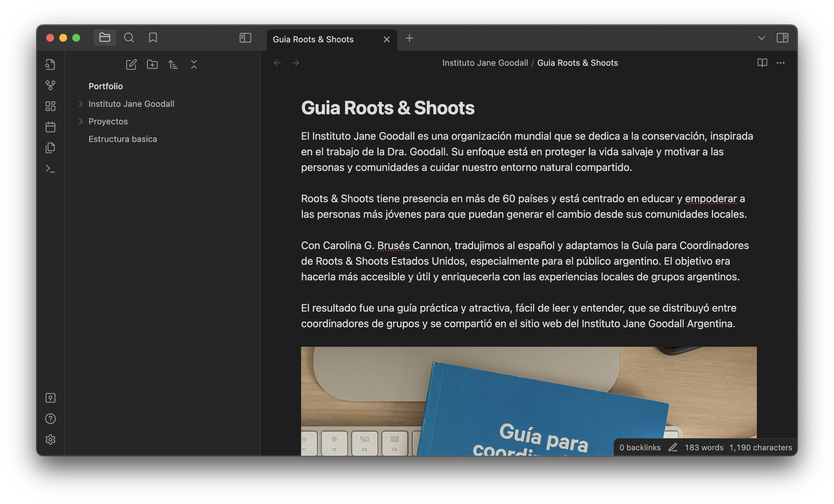The height and width of the screenshot is (504, 834).
Task: Open quick switcher icon in ribbon
Action: [50, 64]
